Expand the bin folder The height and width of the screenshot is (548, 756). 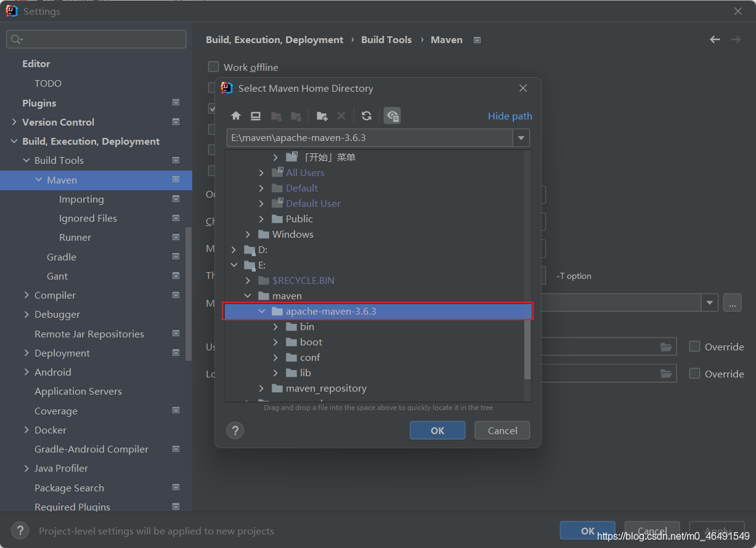click(275, 327)
